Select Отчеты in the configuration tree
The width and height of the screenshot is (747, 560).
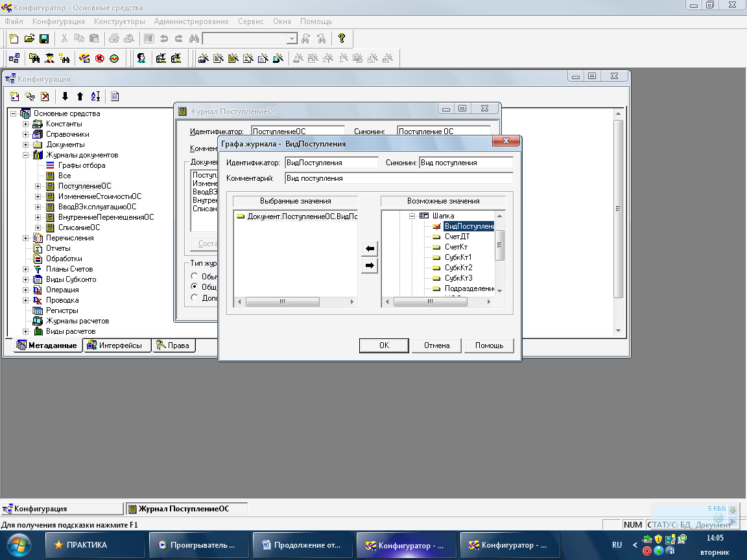[x=58, y=249]
